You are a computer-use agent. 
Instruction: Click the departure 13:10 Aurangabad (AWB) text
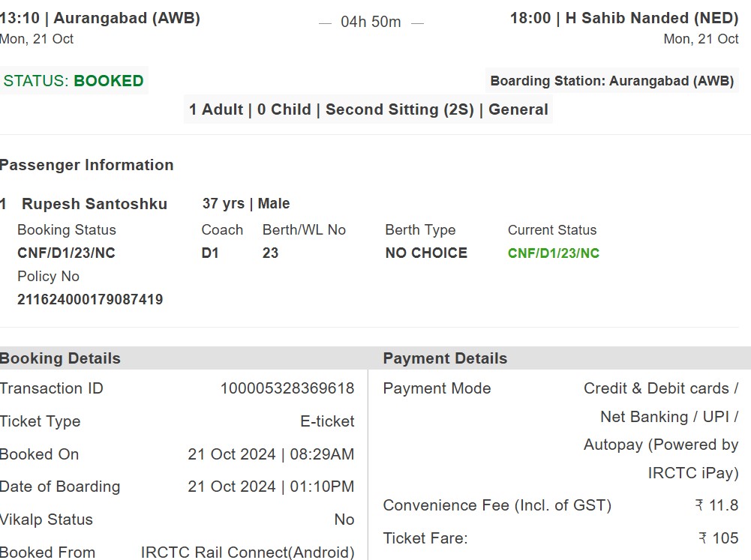click(x=100, y=18)
